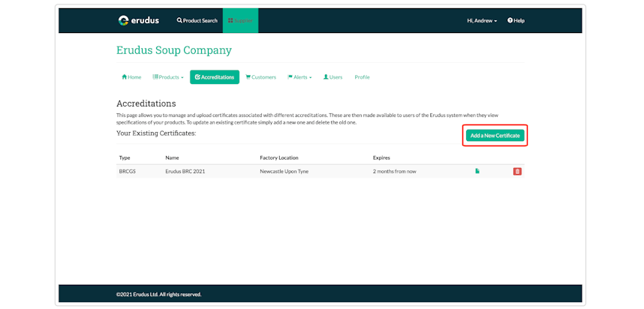The width and height of the screenshot is (644, 309).
Task: Expand the Products dropdown tab
Action: point(168,77)
